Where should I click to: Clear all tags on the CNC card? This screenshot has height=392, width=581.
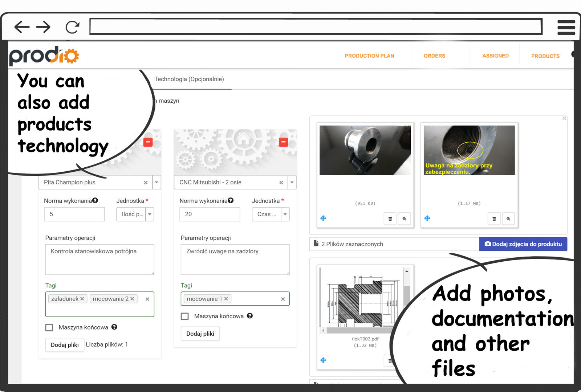283,299
